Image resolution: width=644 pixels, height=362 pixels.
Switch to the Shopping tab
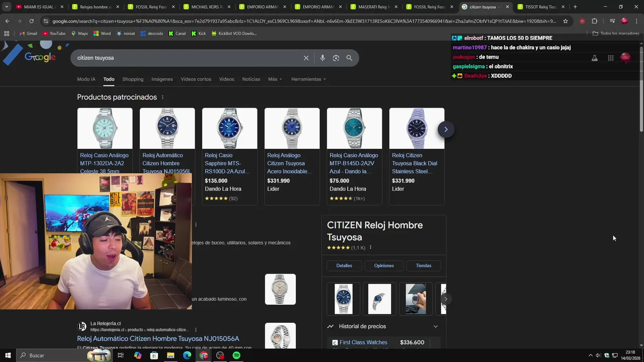133,79
